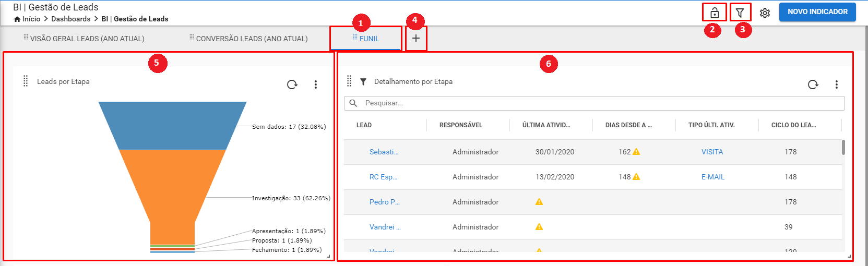Click the search magnifier icon
The image size is (868, 266).
click(x=353, y=103)
